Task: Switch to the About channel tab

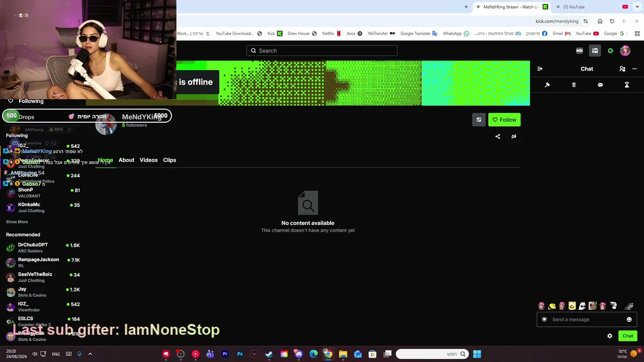Action: [126, 160]
